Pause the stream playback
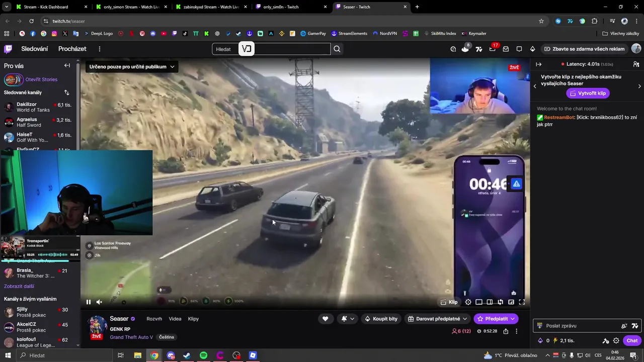 coord(89,302)
